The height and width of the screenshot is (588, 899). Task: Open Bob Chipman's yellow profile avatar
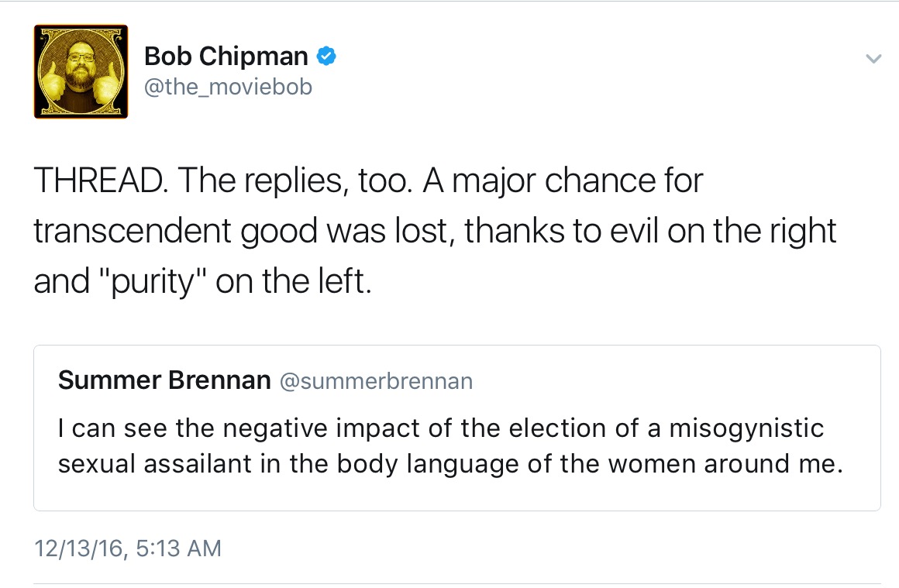pyautogui.click(x=81, y=71)
